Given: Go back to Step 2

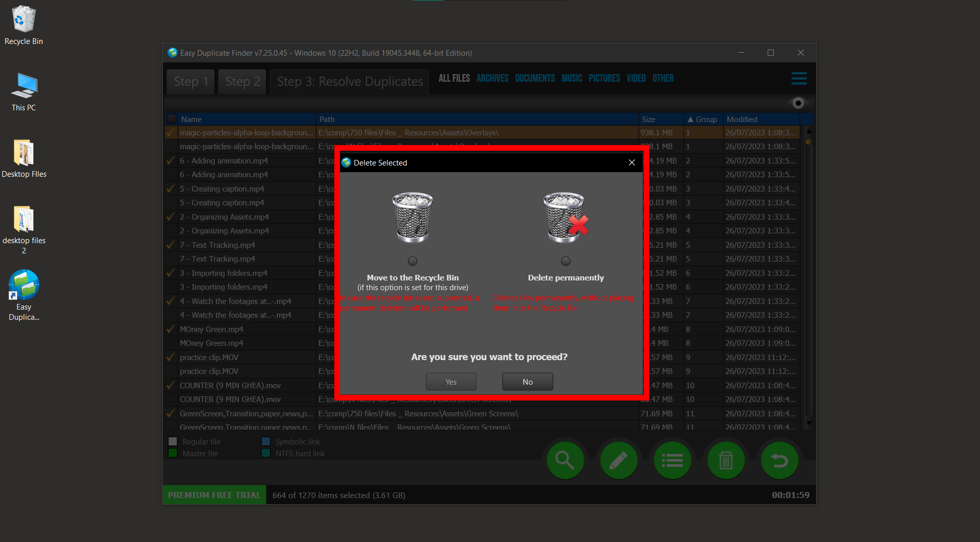Looking at the screenshot, I should tap(241, 81).
